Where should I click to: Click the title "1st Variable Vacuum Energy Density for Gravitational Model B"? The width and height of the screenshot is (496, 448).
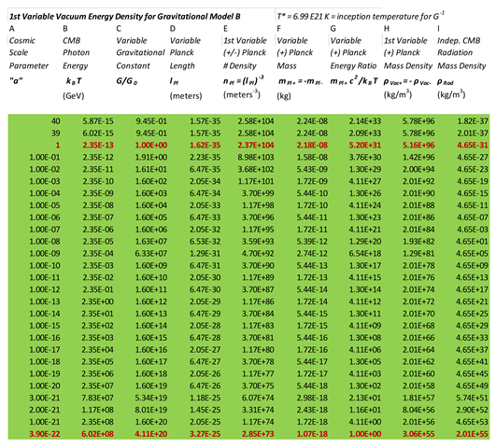click(x=124, y=17)
